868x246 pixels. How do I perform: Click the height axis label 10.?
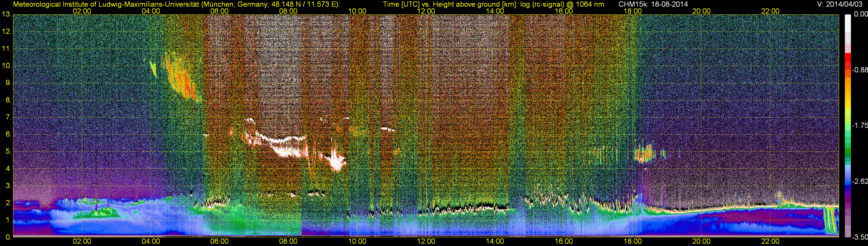(x=6, y=66)
